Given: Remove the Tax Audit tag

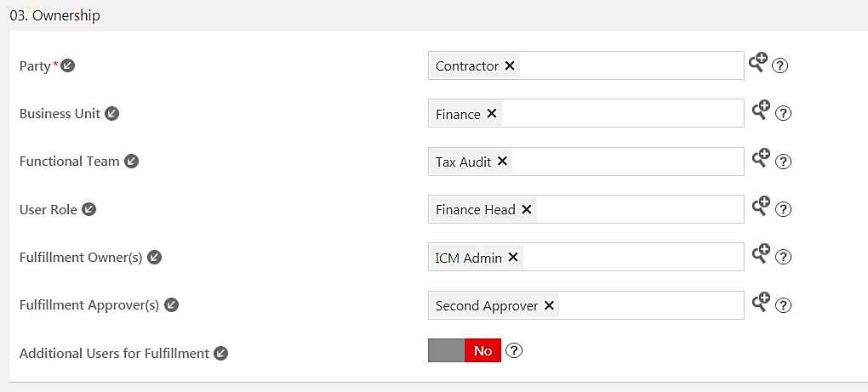Looking at the screenshot, I should click(x=502, y=162).
